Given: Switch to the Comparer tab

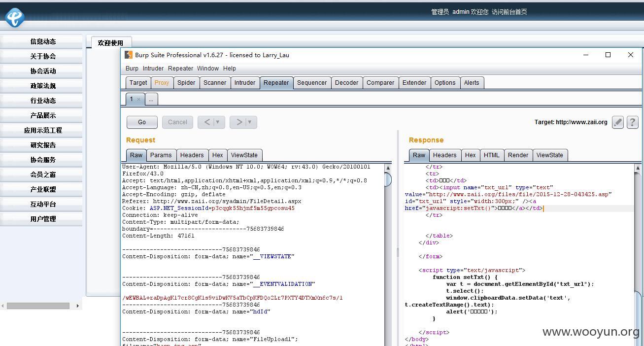Looking at the screenshot, I should pyautogui.click(x=380, y=83).
